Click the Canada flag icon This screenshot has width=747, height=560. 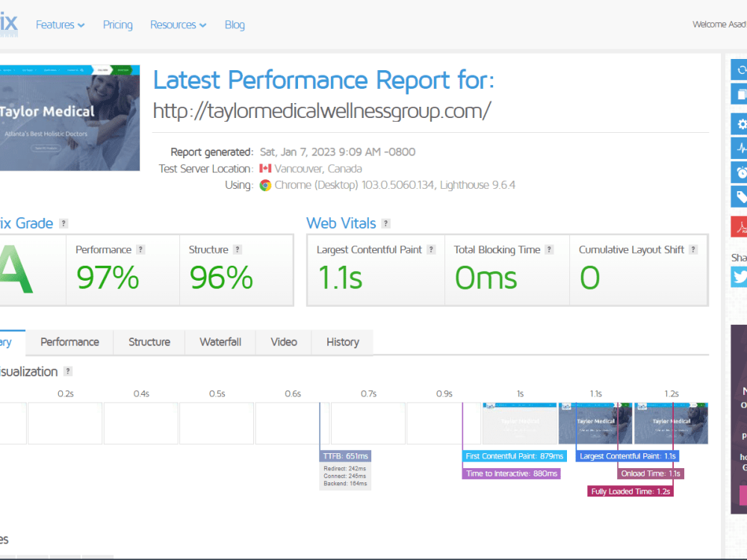point(265,169)
